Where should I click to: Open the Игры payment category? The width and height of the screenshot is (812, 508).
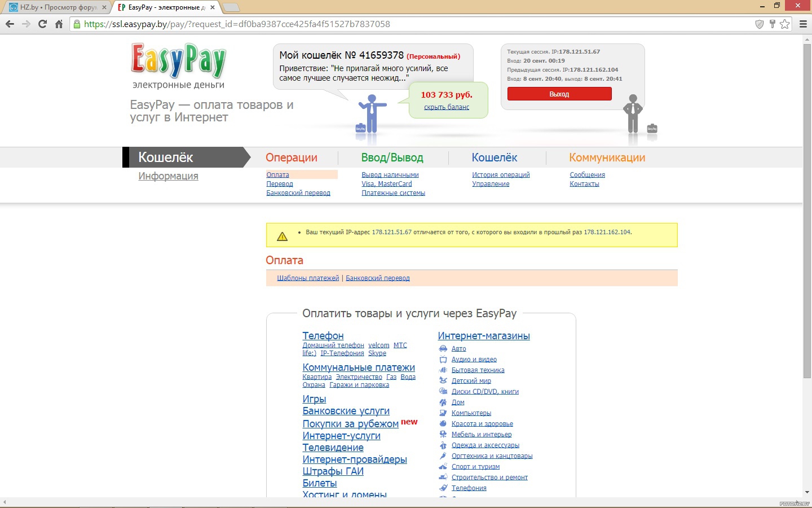click(314, 399)
